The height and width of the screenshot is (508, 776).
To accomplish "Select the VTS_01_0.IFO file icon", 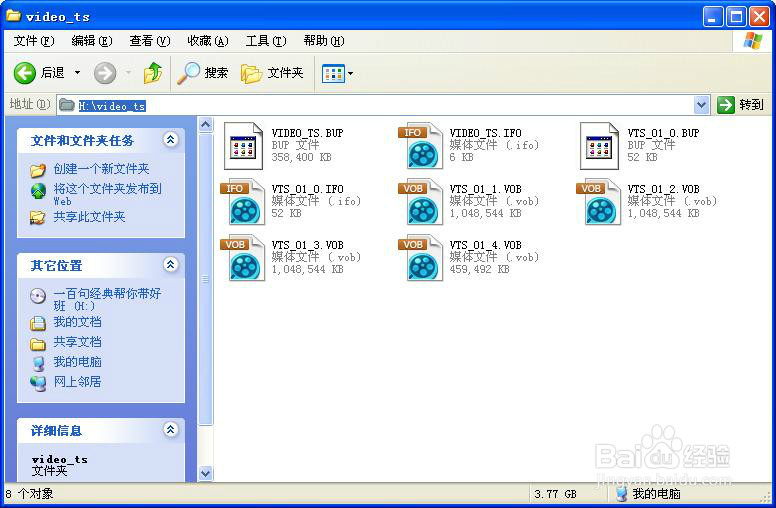I will click(242, 202).
